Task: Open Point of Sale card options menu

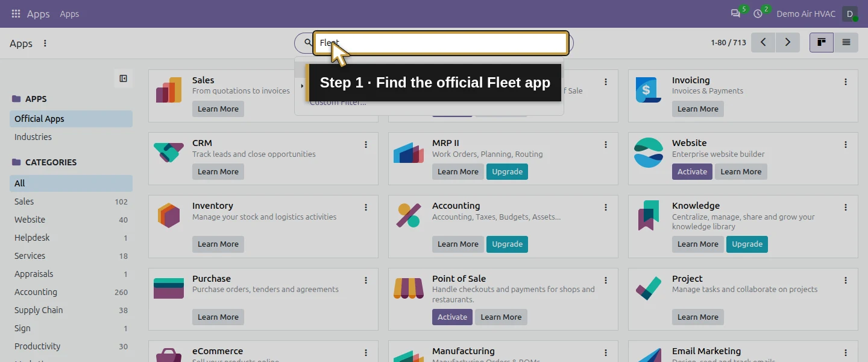Action: click(x=606, y=281)
